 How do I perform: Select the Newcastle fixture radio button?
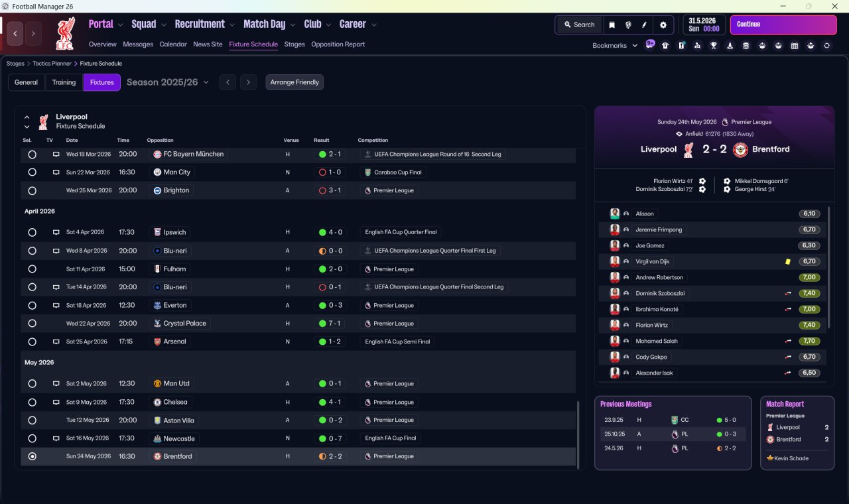click(32, 438)
